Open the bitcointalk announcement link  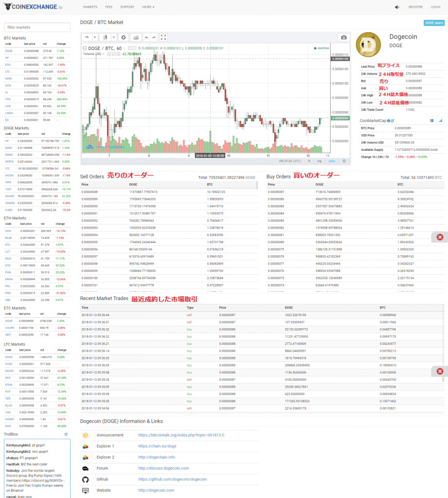click(x=181, y=435)
